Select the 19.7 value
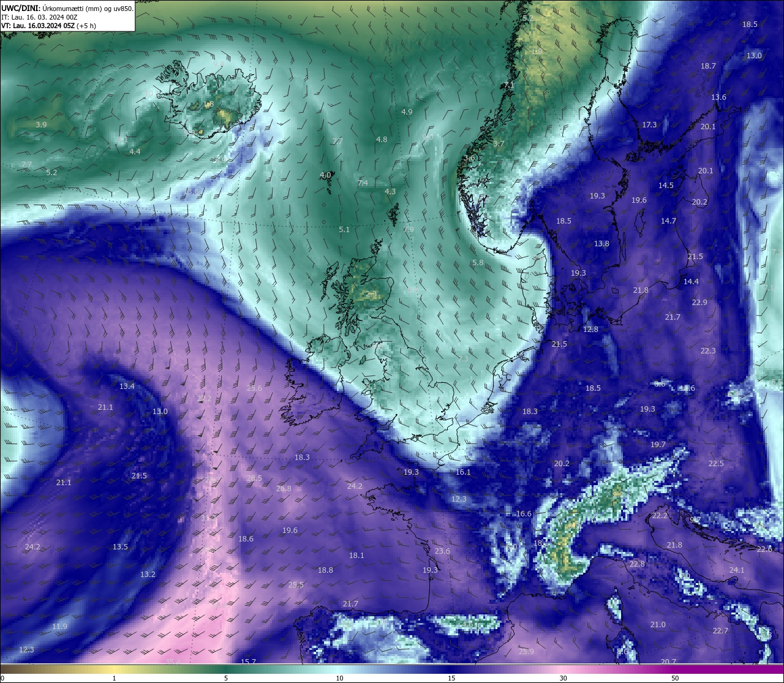 click(658, 445)
